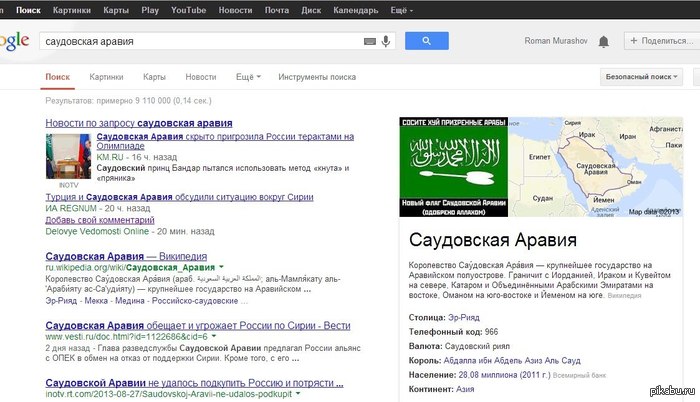Click the KM.RU source label
The height and width of the screenshot is (402, 700).
pos(110,157)
